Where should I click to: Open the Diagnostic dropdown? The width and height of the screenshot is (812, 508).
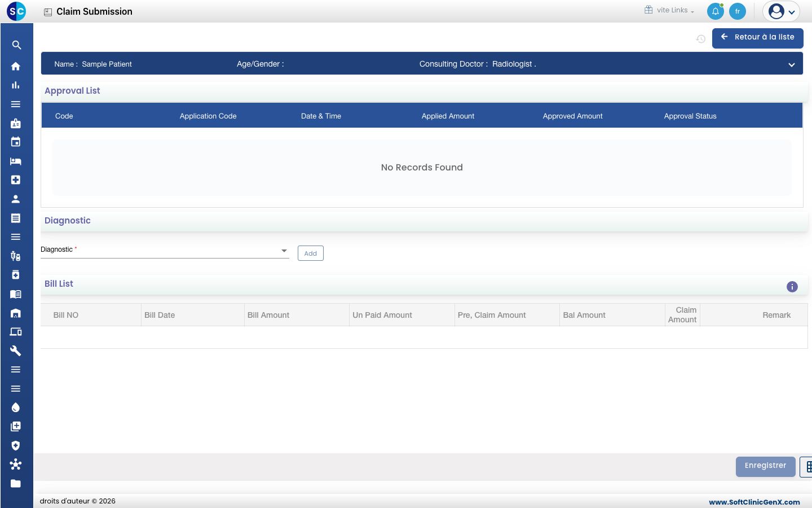[165, 251]
